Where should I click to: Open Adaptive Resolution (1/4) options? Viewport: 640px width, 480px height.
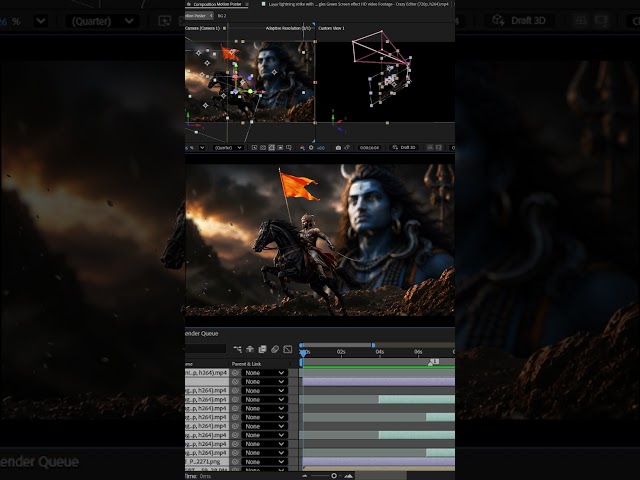(x=288, y=28)
